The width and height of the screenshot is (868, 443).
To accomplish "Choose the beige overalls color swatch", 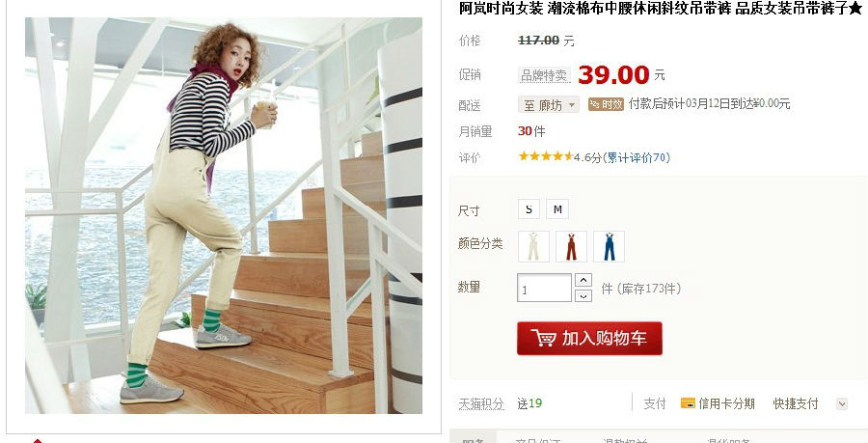I will pyautogui.click(x=533, y=246).
